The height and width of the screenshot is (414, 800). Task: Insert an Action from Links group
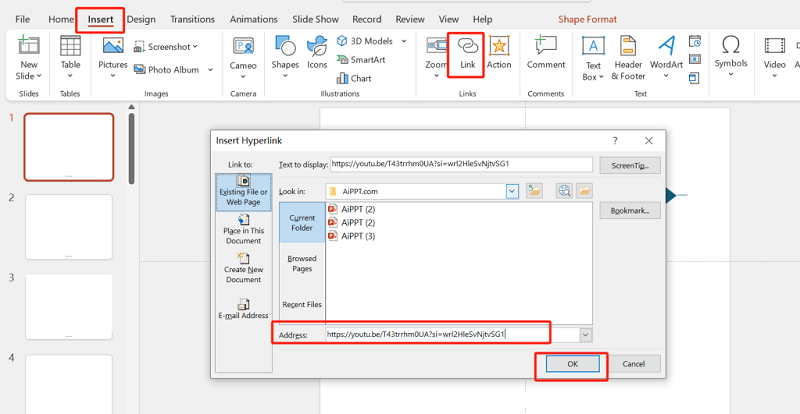coord(499,53)
